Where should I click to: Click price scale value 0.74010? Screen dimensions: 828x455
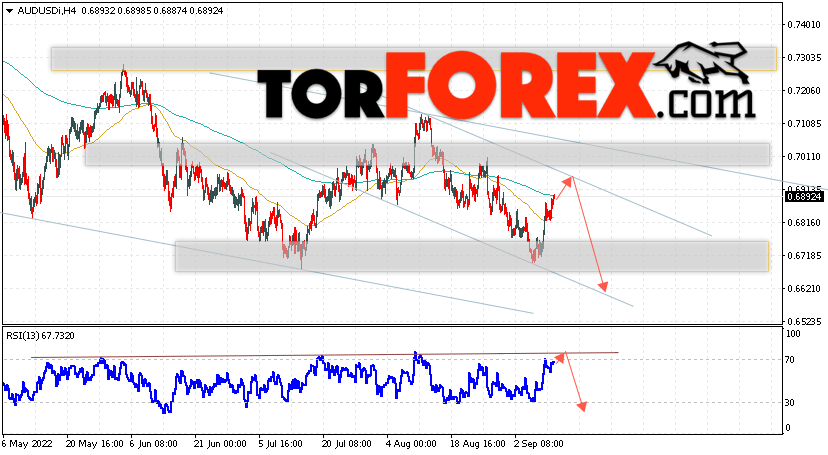(x=804, y=25)
